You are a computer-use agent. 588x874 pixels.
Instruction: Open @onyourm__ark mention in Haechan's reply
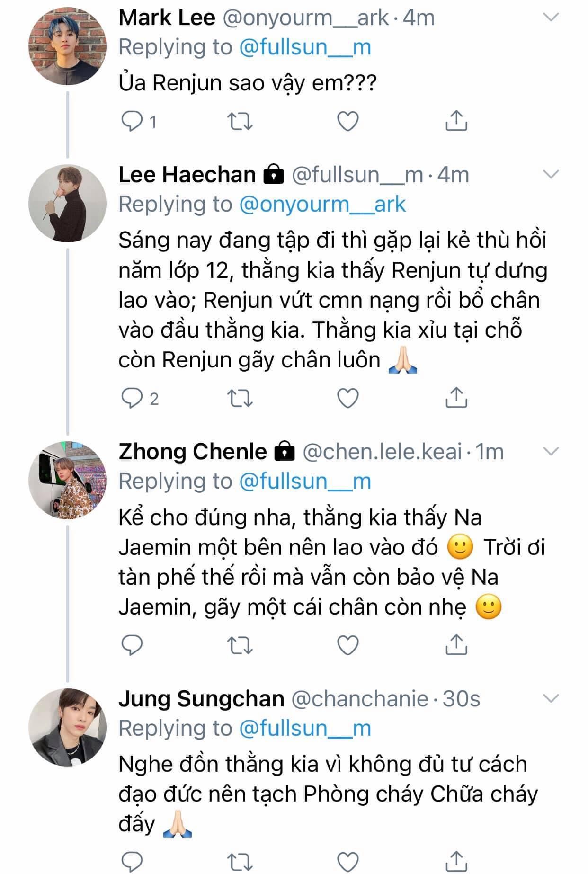tap(322, 205)
